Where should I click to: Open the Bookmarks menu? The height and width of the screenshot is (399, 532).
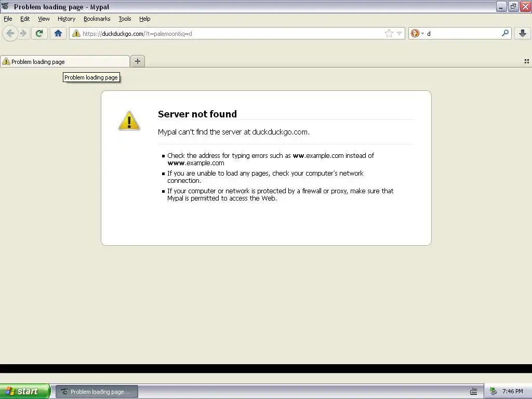pos(97,19)
